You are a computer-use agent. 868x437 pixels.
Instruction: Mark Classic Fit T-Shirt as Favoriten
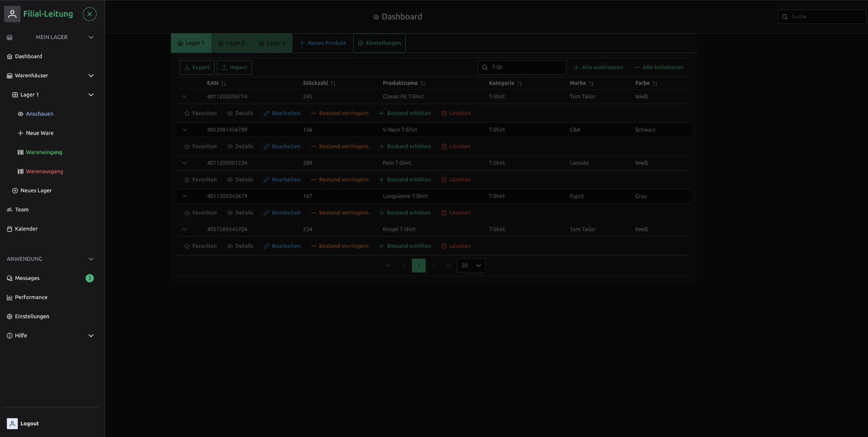200,113
